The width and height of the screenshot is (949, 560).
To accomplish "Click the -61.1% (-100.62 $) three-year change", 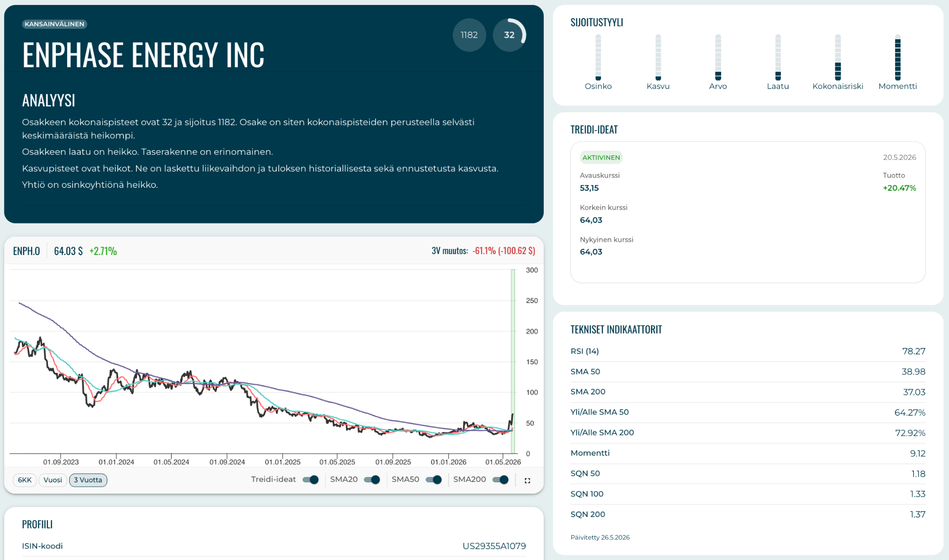I will pos(504,251).
